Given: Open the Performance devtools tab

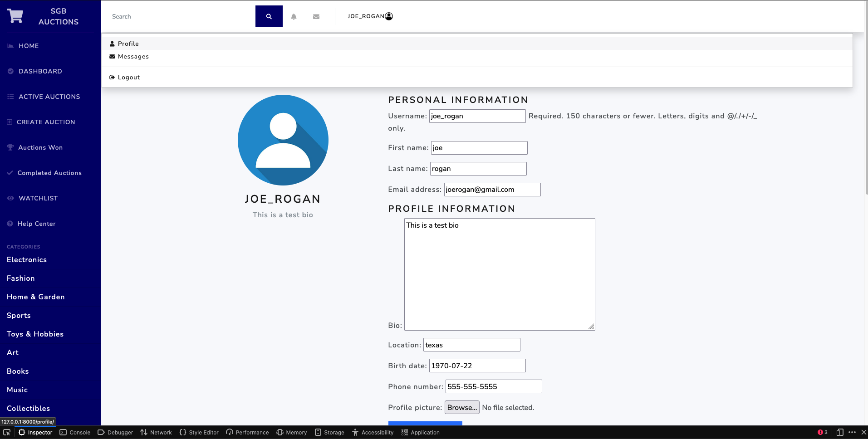Looking at the screenshot, I should point(248,432).
